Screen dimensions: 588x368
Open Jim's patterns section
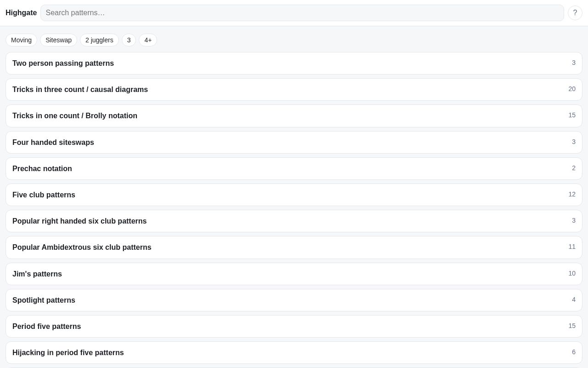(x=294, y=274)
